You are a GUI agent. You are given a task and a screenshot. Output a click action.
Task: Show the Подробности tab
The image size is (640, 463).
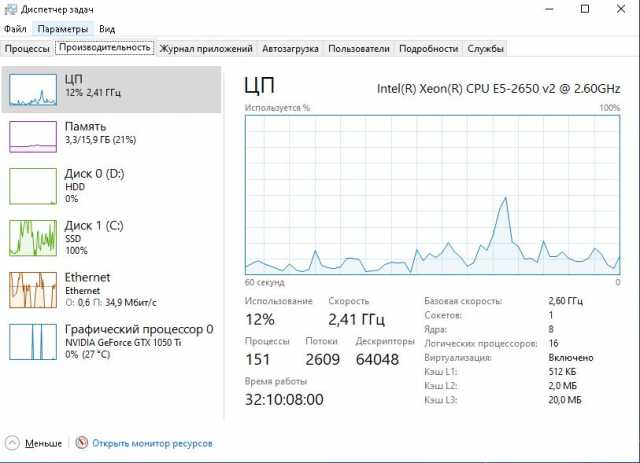[428, 48]
